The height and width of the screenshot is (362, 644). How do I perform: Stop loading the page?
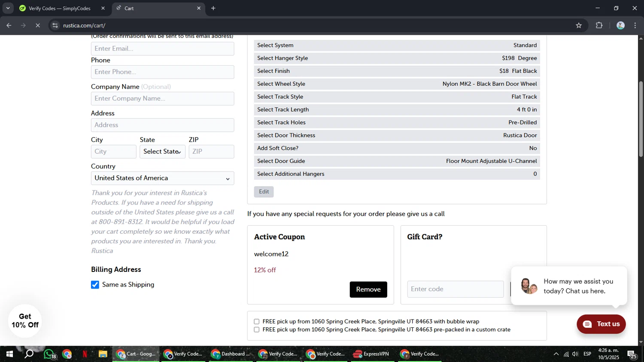[x=38, y=25]
